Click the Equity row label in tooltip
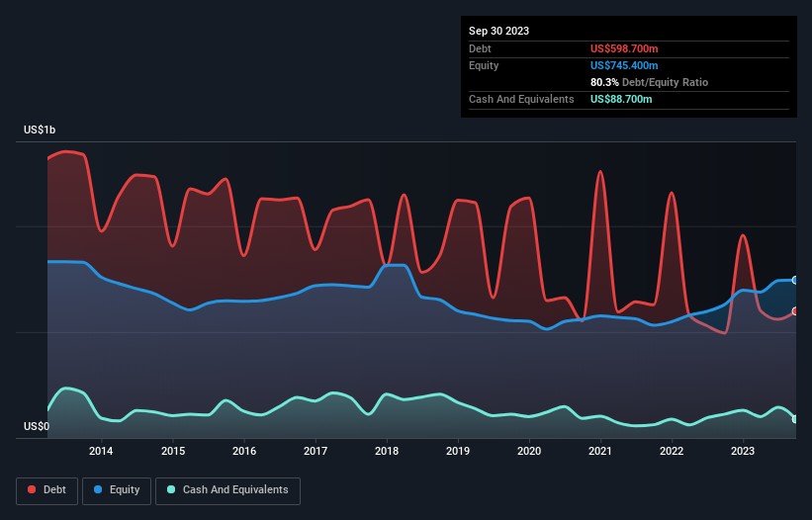Viewport: 812px width, 520px height. [x=484, y=65]
